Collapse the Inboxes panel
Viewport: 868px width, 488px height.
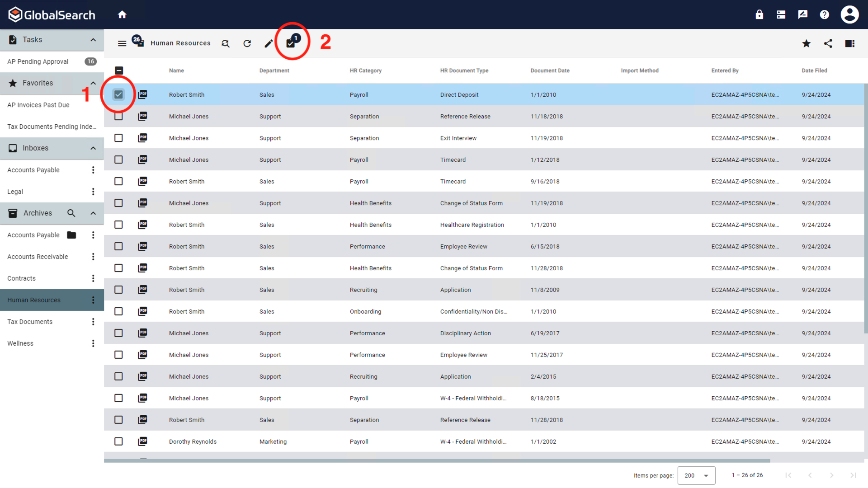tap(93, 148)
